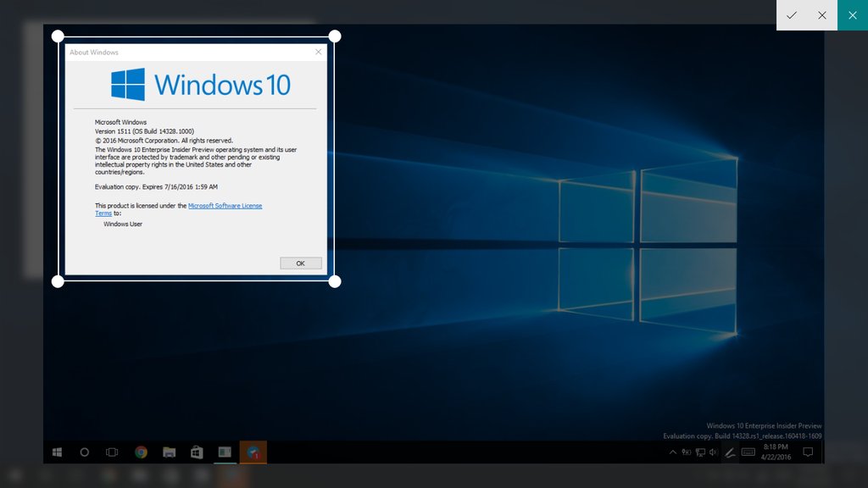Grab the top-left crop selection handle
This screenshot has height=488, width=868.
pyautogui.click(x=58, y=36)
